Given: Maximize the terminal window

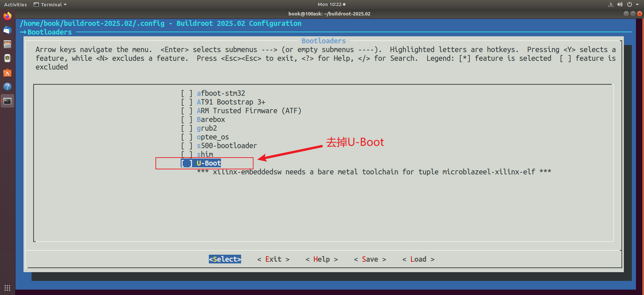Looking at the screenshot, I should coord(633,14).
